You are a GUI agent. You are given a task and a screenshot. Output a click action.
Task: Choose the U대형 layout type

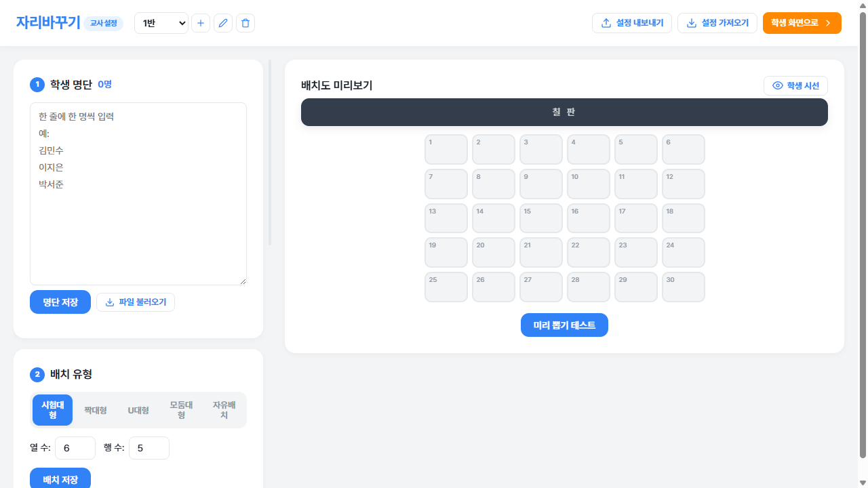coord(138,410)
